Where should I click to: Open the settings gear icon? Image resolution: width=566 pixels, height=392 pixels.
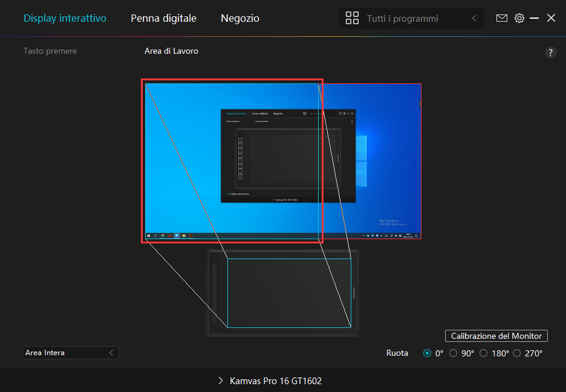tap(519, 18)
